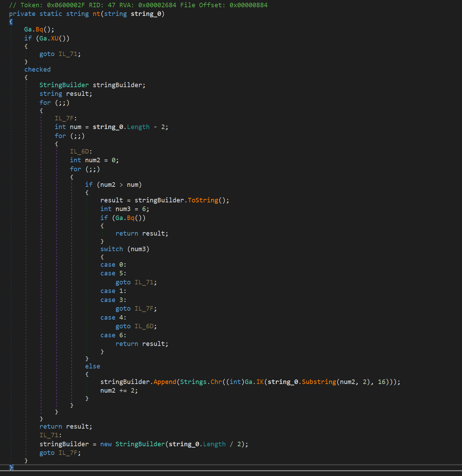Screen dimensions: 462x476
Task: Follow goto IL_71 under case 5
Action: 144,282
